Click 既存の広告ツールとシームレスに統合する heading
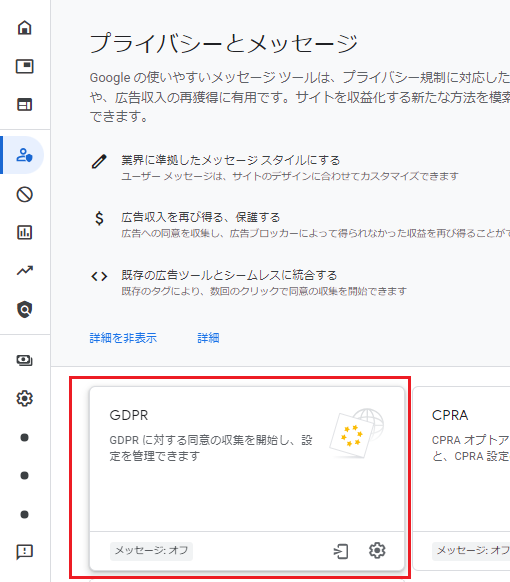This screenshot has height=582, width=510. (229, 275)
